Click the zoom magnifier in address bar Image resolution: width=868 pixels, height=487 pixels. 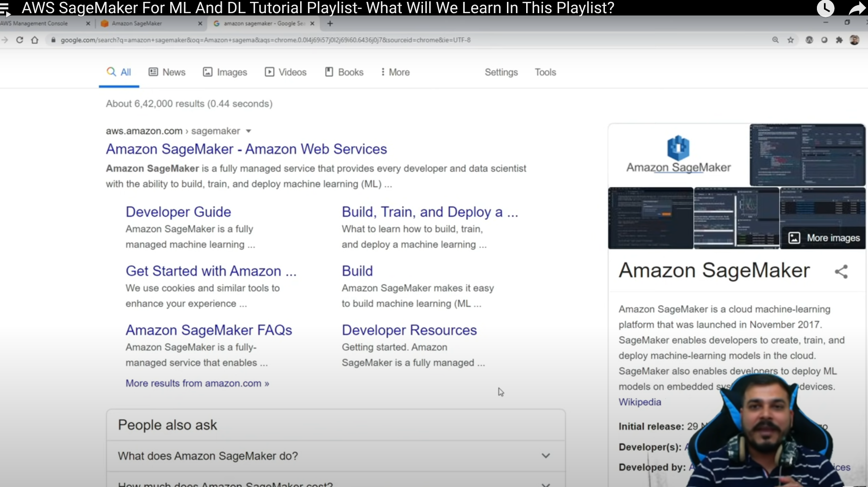click(776, 40)
